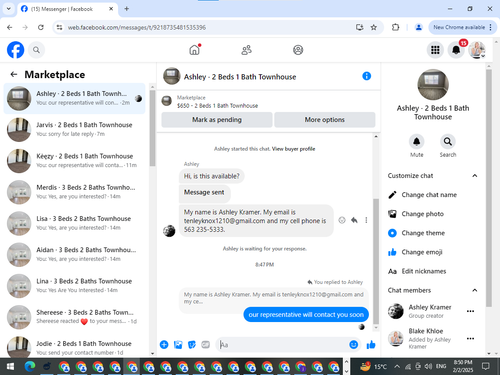Click quoted reply preview of Ashley's message

click(x=274, y=298)
